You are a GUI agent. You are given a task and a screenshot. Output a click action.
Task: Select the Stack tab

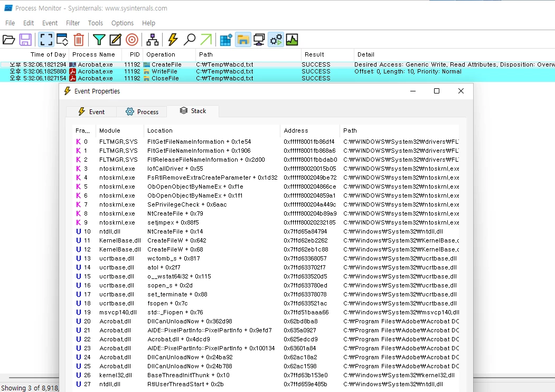click(193, 111)
